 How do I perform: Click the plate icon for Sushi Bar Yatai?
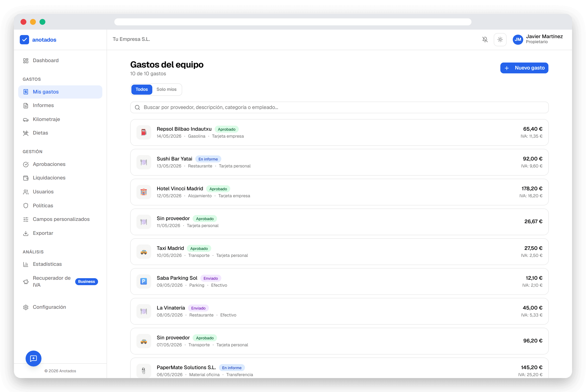click(144, 162)
